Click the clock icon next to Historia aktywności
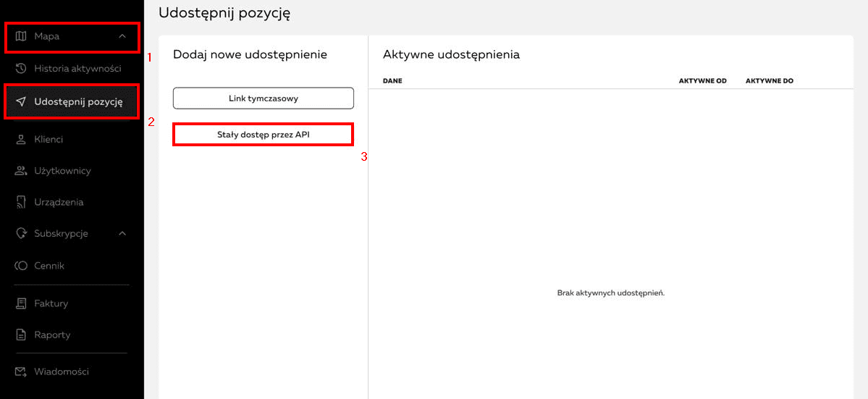868x399 pixels. (21, 69)
